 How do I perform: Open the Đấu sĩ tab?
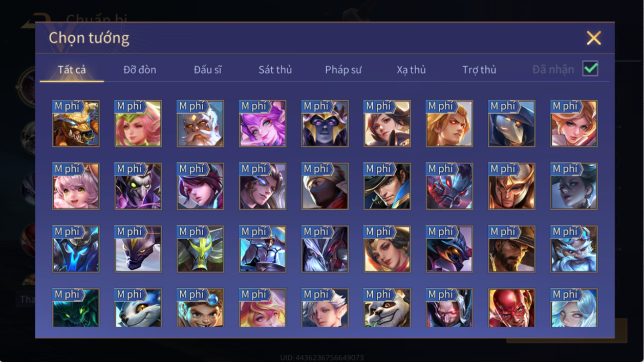(x=208, y=70)
